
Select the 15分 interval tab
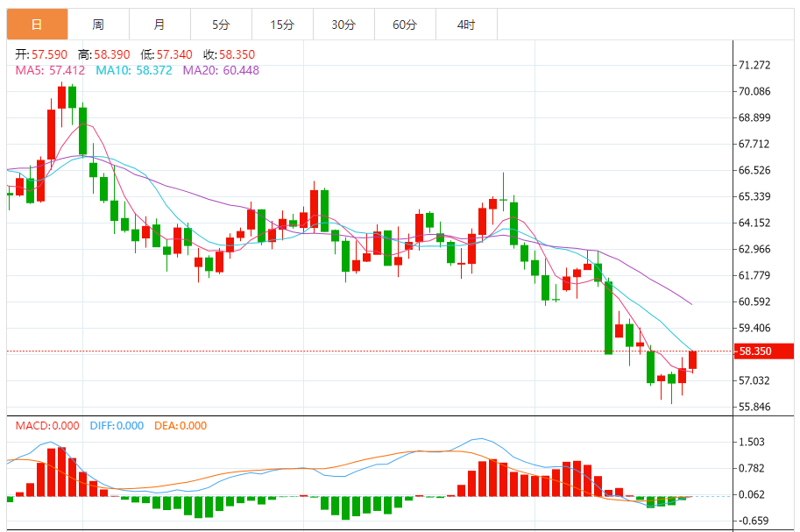click(x=282, y=25)
